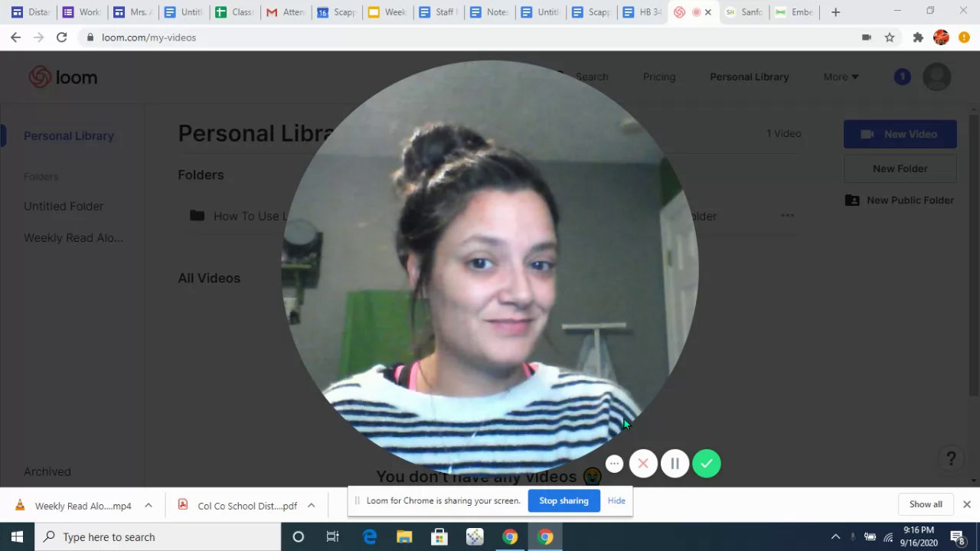The image size is (980, 551).
Task: Open the user profile avatar
Action: pyautogui.click(x=937, y=77)
